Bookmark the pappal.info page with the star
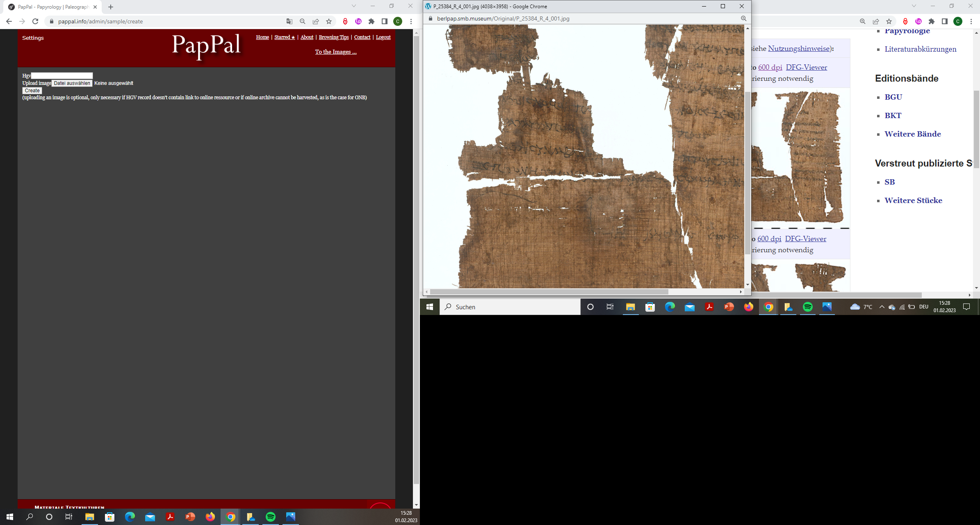 point(329,21)
